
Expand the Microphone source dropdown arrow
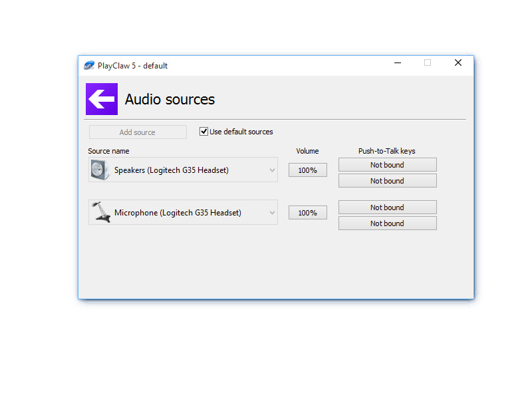click(272, 213)
